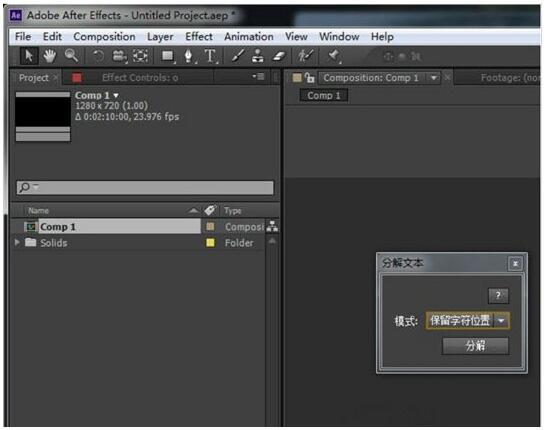Viewport: 550px width, 430px height.
Task: Click the Folder type cell for Solids
Action: [x=239, y=242]
